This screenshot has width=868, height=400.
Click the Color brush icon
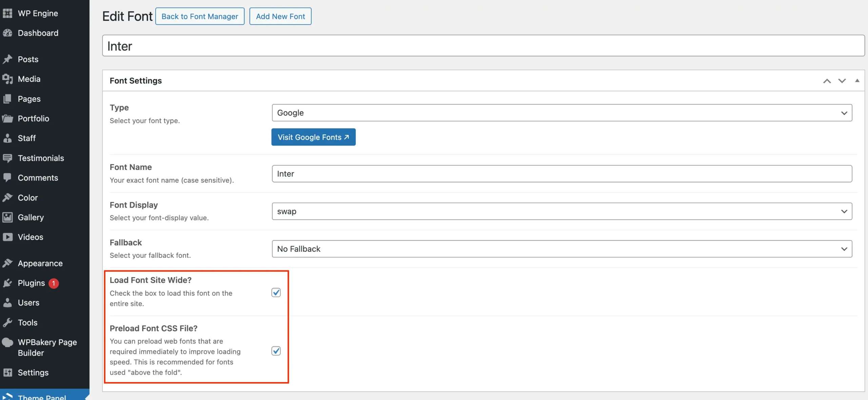(x=7, y=197)
